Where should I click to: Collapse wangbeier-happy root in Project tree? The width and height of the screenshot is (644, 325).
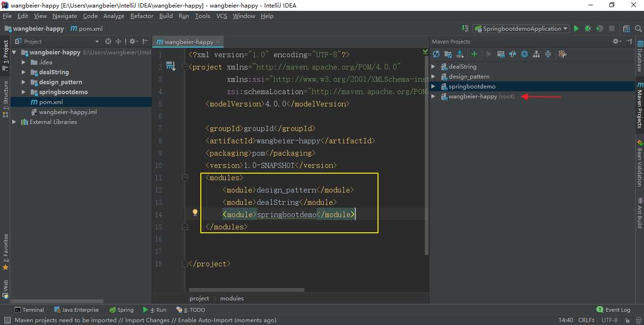(x=14, y=53)
